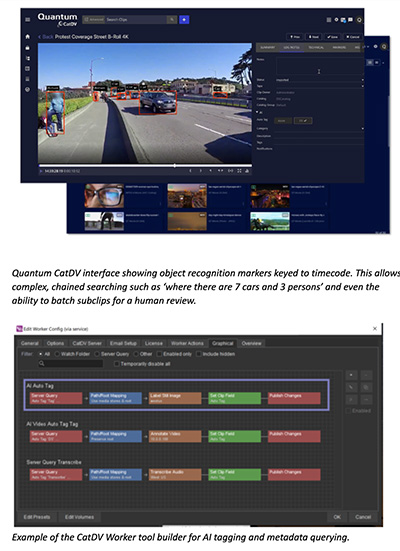Click the Edit Presets button
Image resolution: width=400 pixels, height=551 pixels.
pyautogui.click(x=37, y=517)
